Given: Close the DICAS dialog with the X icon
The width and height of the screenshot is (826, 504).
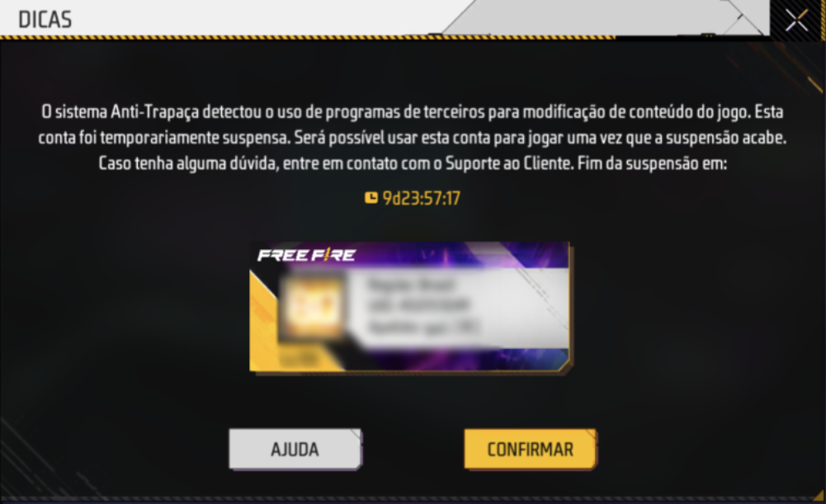Looking at the screenshot, I should point(796,20).
